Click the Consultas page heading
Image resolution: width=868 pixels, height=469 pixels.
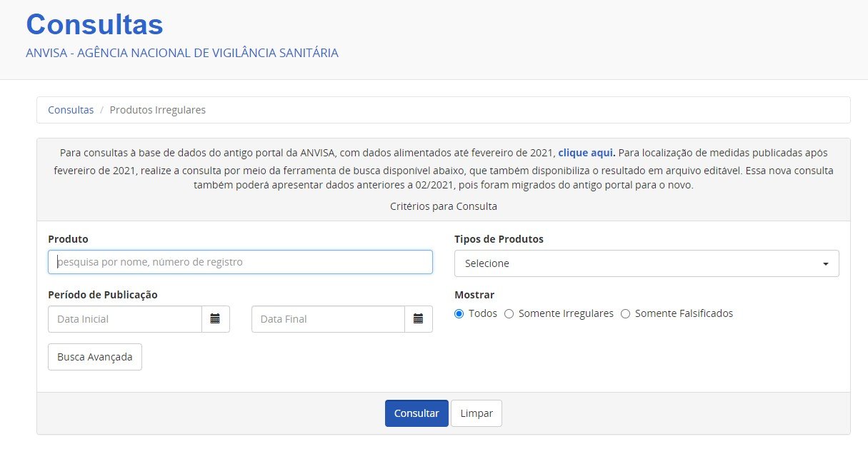pos(94,24)
